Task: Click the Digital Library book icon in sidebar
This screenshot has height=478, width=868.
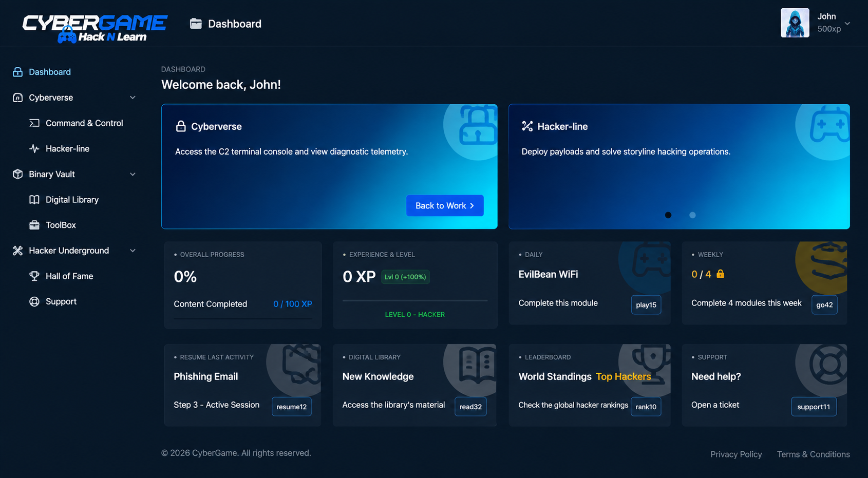Action: coord(34,200)
